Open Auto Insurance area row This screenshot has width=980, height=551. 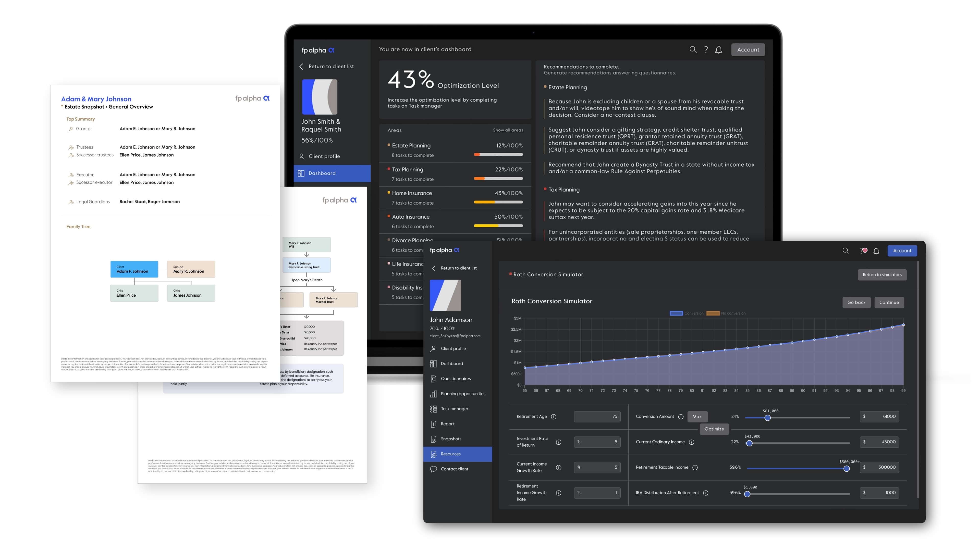coord(455,221)
